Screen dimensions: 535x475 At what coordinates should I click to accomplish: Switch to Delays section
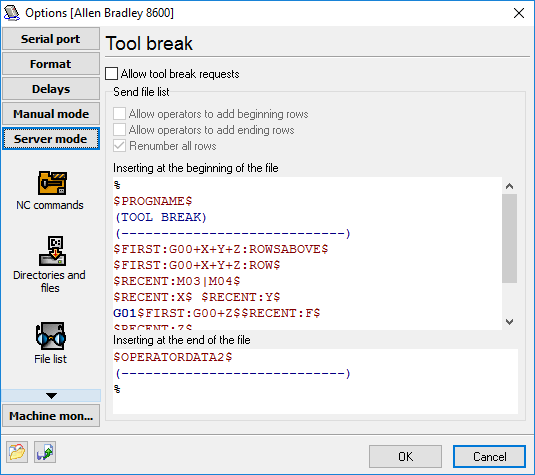[51, 89]
